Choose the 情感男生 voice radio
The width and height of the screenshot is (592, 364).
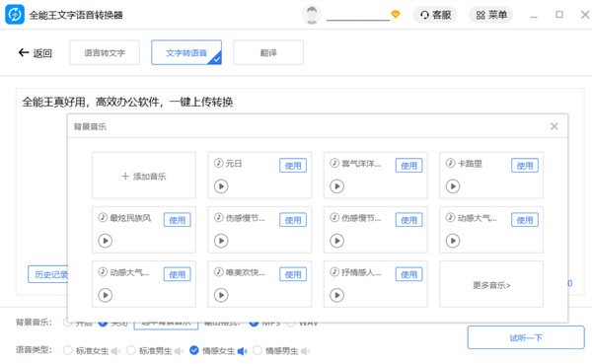pyautogui.click(x=258, y=350)
